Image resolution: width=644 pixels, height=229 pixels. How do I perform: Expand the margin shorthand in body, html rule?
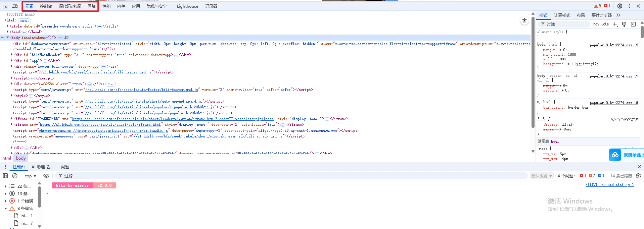(x=560, y=50)
